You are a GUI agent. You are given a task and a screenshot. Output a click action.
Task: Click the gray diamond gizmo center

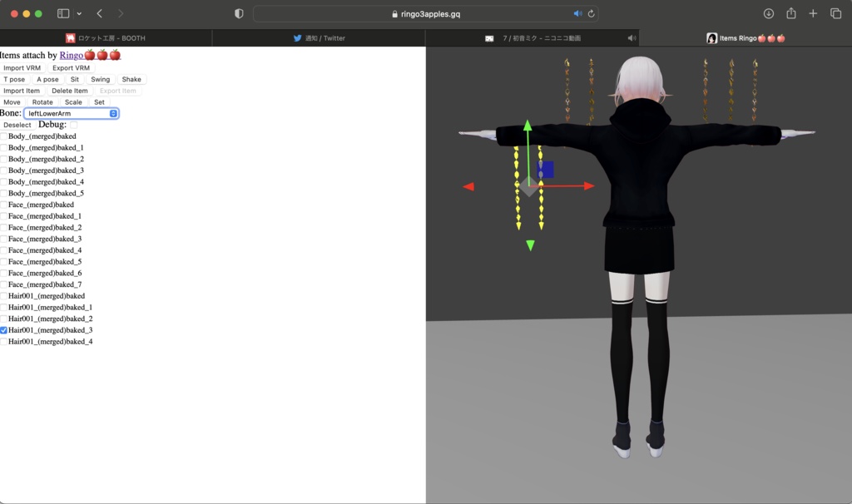click(x=528, y=186)
